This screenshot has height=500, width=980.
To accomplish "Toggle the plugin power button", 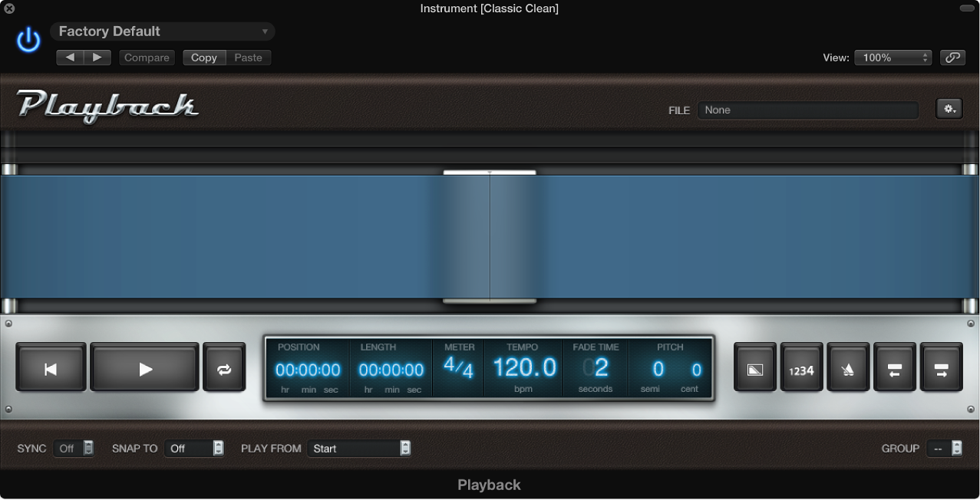I will [28, 40].
